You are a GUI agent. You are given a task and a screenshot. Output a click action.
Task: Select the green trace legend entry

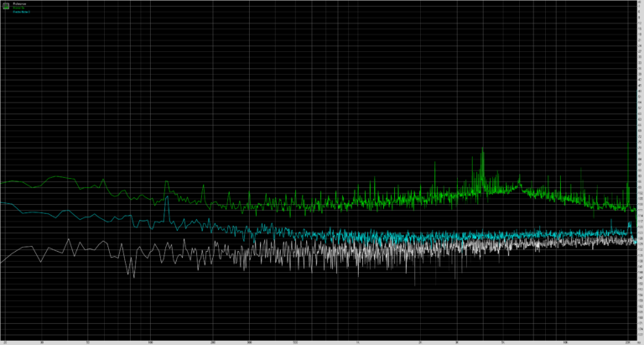(19, 8)
